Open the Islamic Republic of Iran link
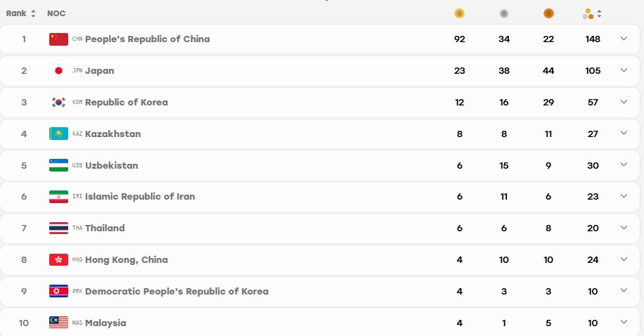Viewport: 644px width, 336px height. pos(140,197)
